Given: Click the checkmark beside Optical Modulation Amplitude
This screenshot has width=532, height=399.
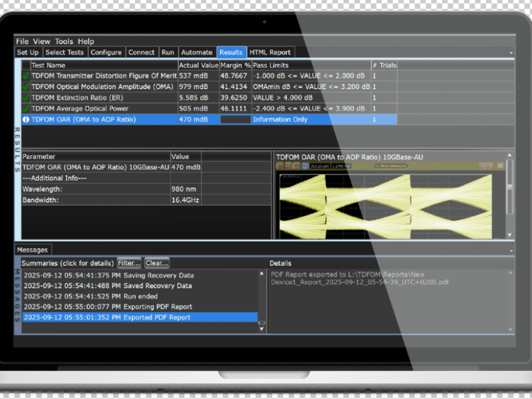Looking at the screenshot, I should pyautogui.click(x=26, y=87).
